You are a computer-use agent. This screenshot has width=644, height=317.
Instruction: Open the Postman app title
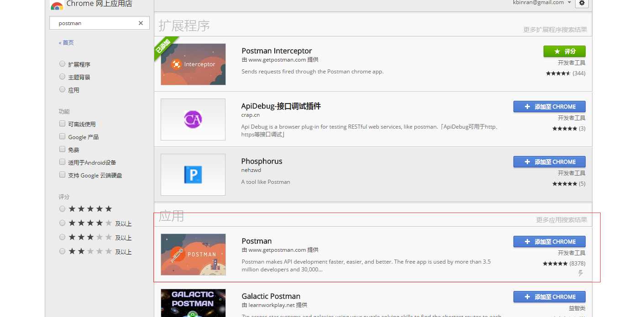tap(257, 241)
